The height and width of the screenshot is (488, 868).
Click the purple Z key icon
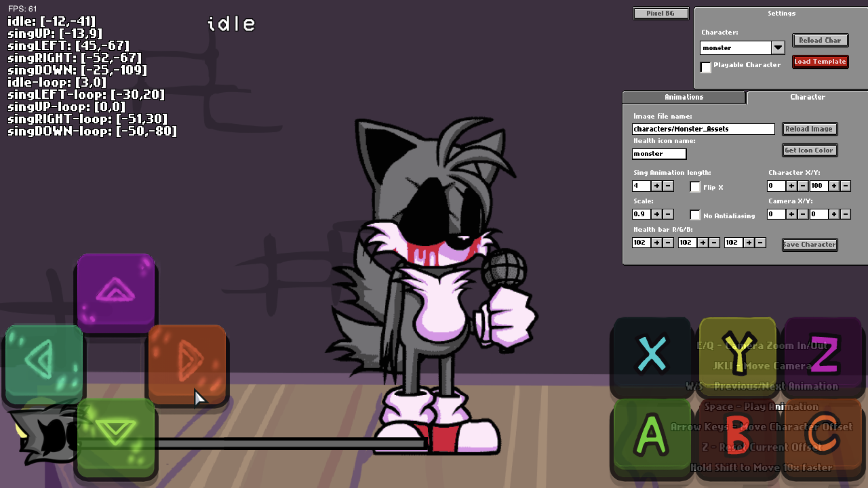coord(820,353)
